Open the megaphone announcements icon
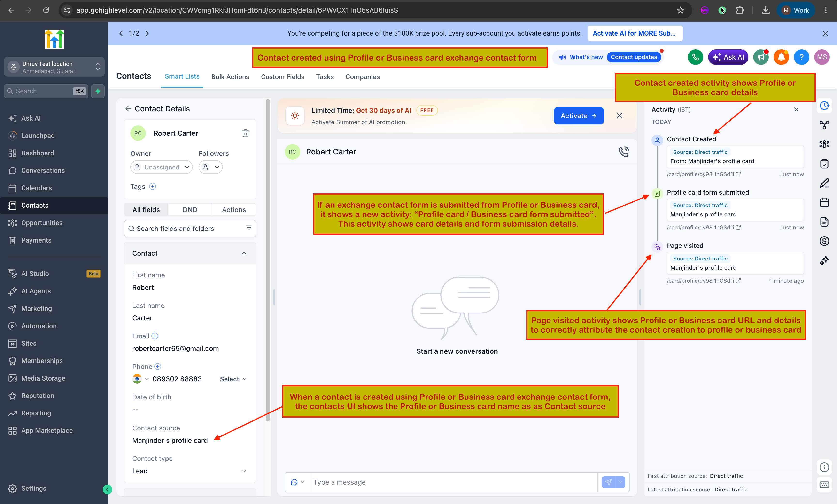This screenshot has height=504, width=837. [760, 57]
